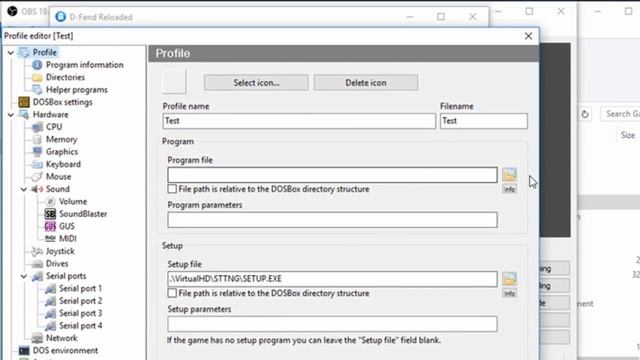This screenshot has height=360, width=640.
Task: Select the CPU tree label
Action: [x=54, y=127]
